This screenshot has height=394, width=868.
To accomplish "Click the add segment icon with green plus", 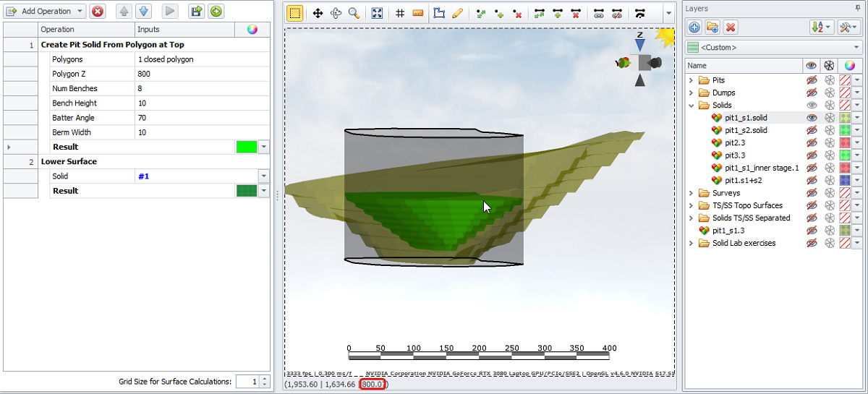I will coord(558,13).
